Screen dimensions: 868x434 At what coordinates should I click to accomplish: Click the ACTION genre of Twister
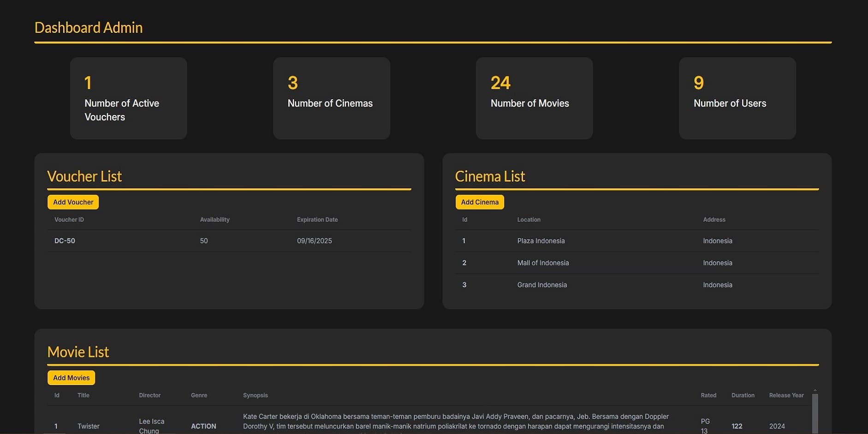pos(203,426)
